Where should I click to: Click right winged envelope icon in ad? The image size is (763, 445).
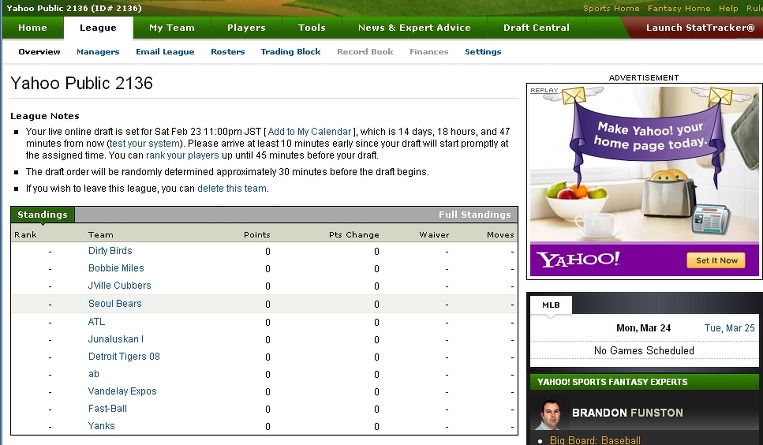[x=721, y=95]
